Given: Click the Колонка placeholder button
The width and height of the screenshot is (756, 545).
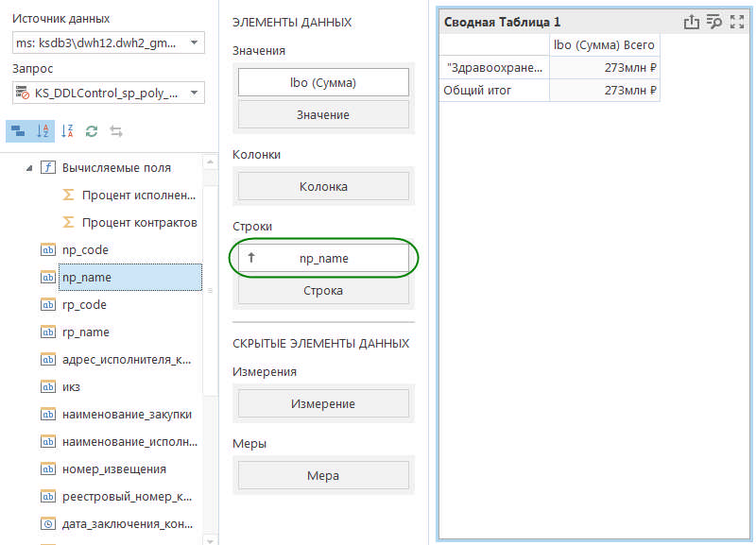Looking at the screenshot, I should click(x=323, y=186).
